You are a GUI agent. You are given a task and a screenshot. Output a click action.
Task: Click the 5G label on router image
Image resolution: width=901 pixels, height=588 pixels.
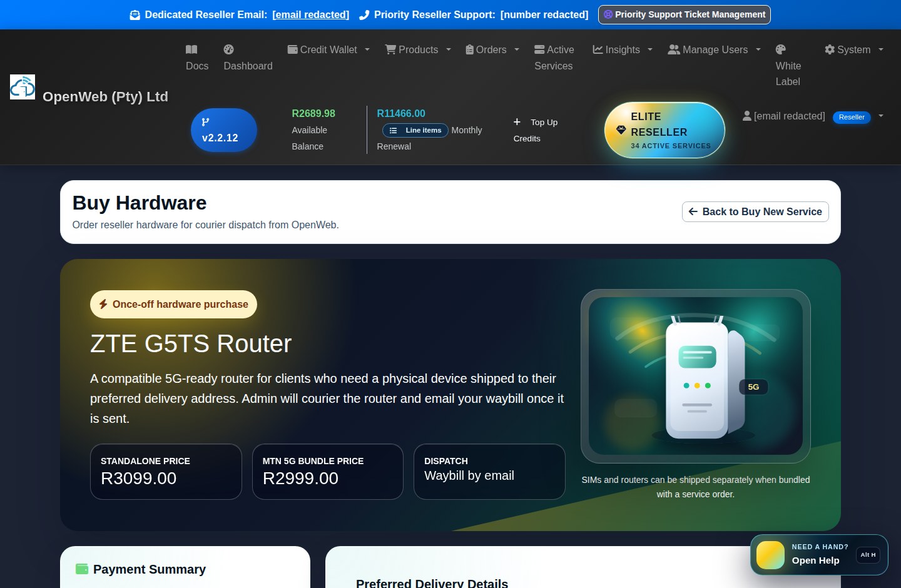pos(753,387)
